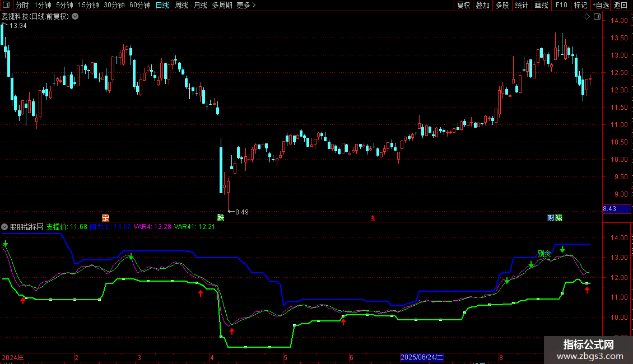Select the 60分钟 period
Screen dimensions: 633x364
pyautogui.click(x=140, y=5)
